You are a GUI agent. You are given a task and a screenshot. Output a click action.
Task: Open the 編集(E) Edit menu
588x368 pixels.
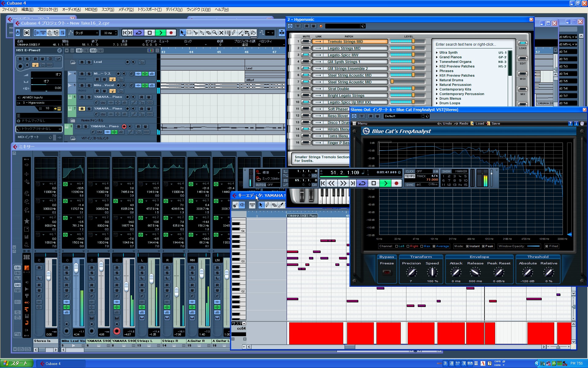[27, 10]
